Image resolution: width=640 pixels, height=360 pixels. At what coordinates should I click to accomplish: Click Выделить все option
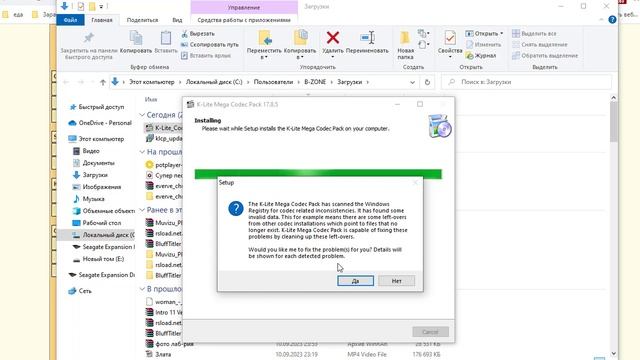[534, 33]
